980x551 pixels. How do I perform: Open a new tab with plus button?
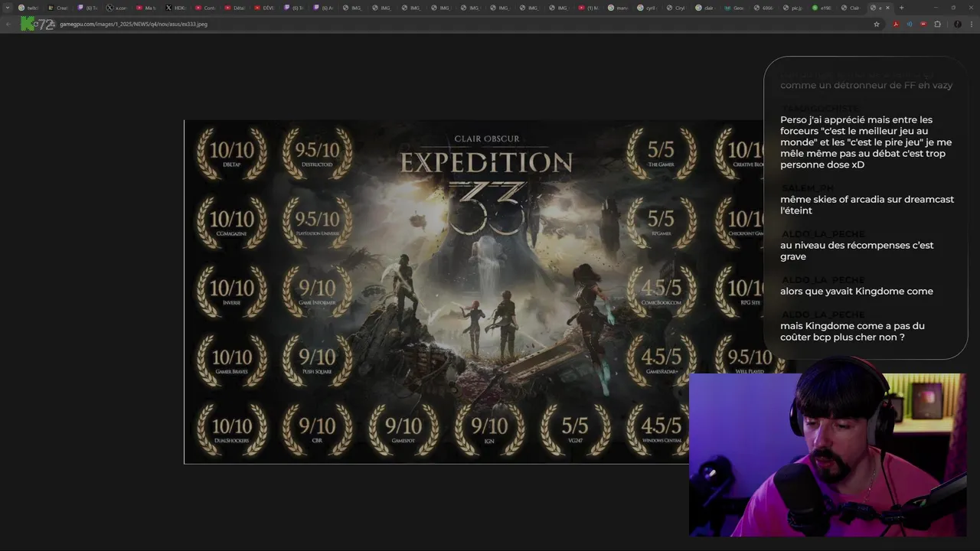[901, 8]
